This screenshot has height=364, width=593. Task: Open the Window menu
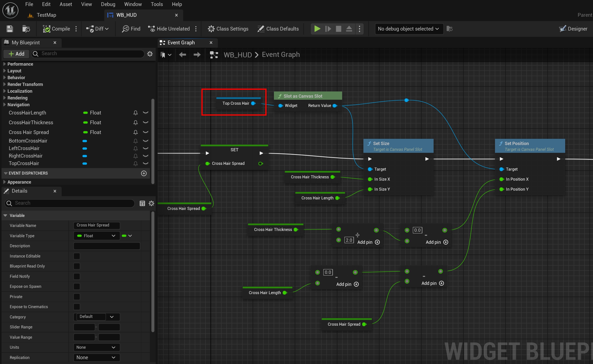pos(133,4)
